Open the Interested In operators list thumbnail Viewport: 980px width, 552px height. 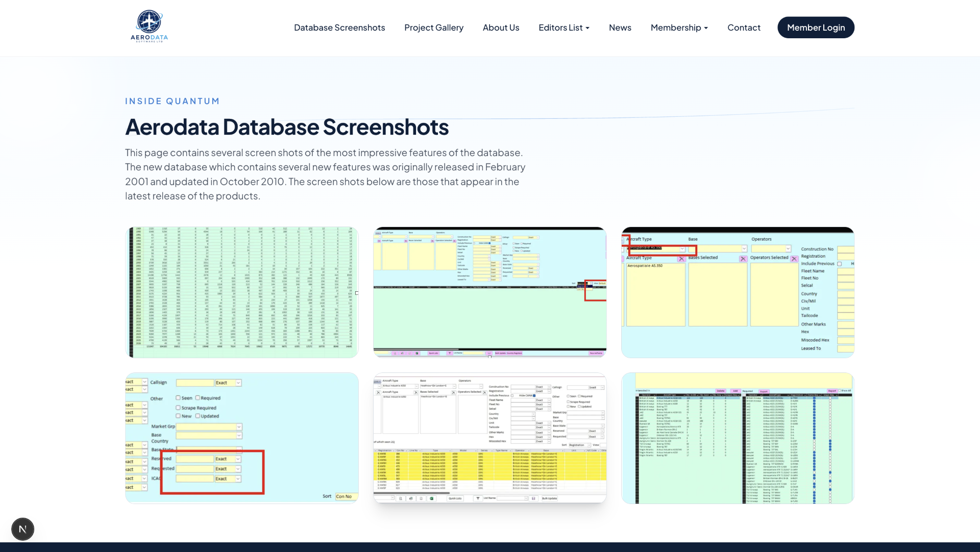tap(738, 438)
